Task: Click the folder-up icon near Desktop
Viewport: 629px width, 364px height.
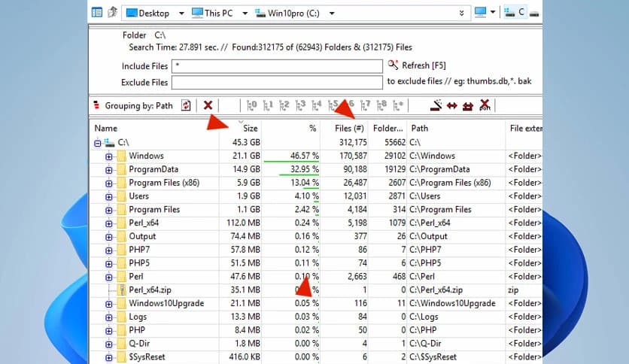Action: (112, 13)
